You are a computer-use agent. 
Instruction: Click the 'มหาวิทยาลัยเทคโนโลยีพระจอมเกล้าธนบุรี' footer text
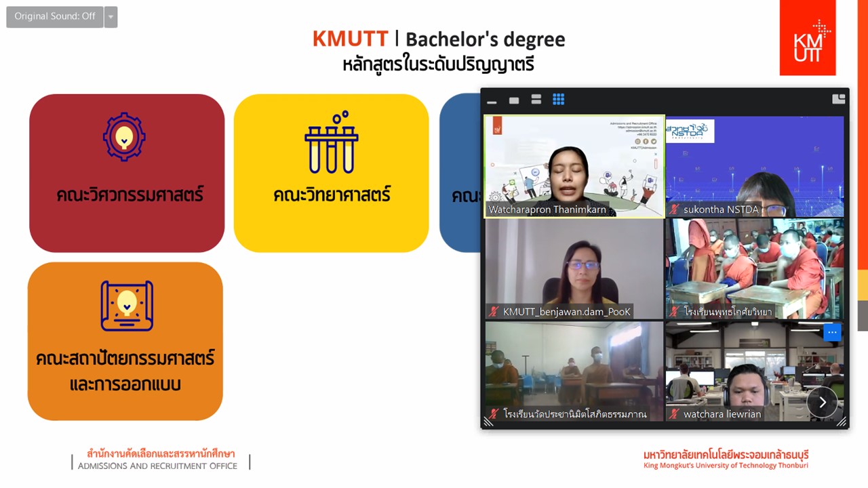click(x=726, y=454)
